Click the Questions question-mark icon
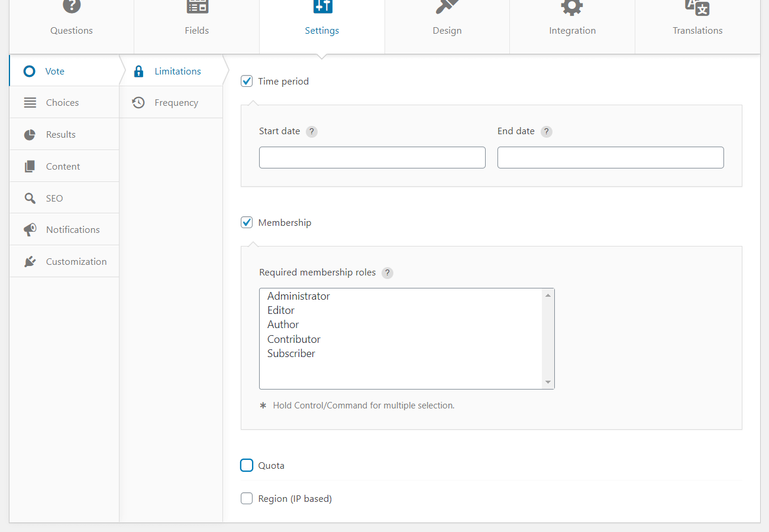Screen dimensions: 769x532 pyautogui.click(x=72, y=6)
